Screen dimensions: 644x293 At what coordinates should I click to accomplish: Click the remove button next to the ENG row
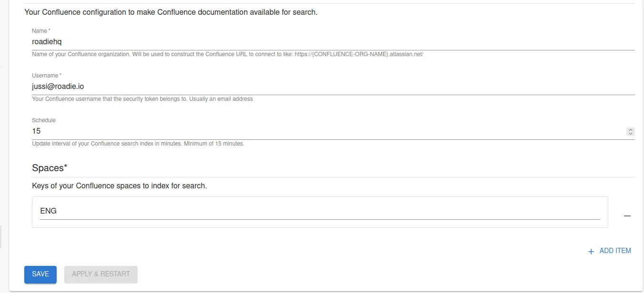[x=627, y=216]
